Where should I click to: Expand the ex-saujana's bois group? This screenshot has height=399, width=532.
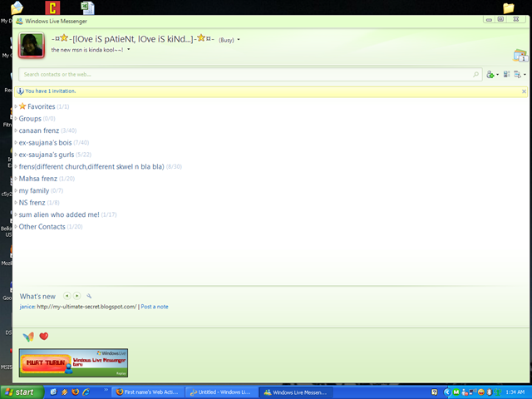pyautogui.click(x=16, y=142)
